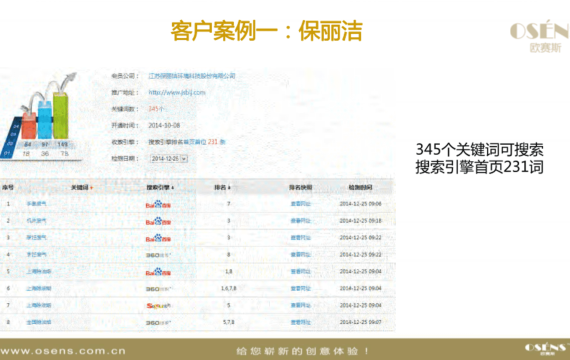Screen dimensions: 570x360
Task: Click the red 231 first-page count
Action: coord(213,142)
